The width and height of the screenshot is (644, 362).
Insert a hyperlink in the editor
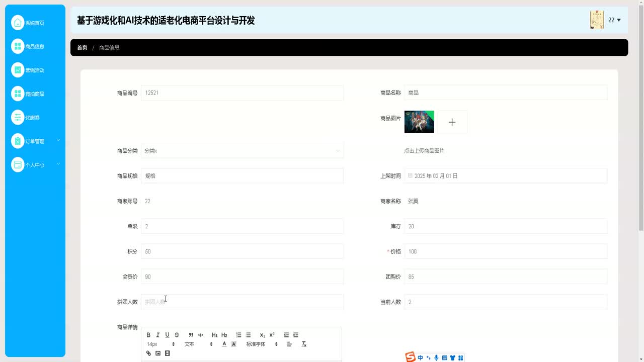(x=148, y=353)
